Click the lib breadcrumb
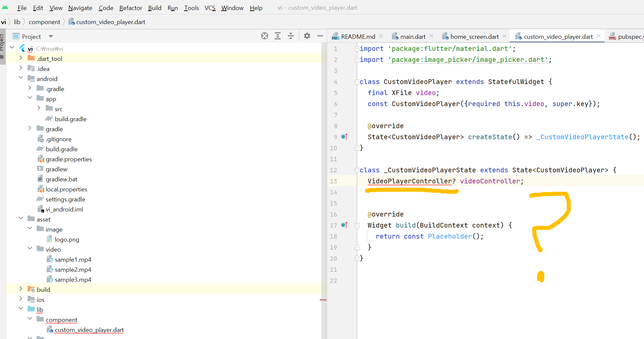The image size is (644, 339). pos(17,22)
